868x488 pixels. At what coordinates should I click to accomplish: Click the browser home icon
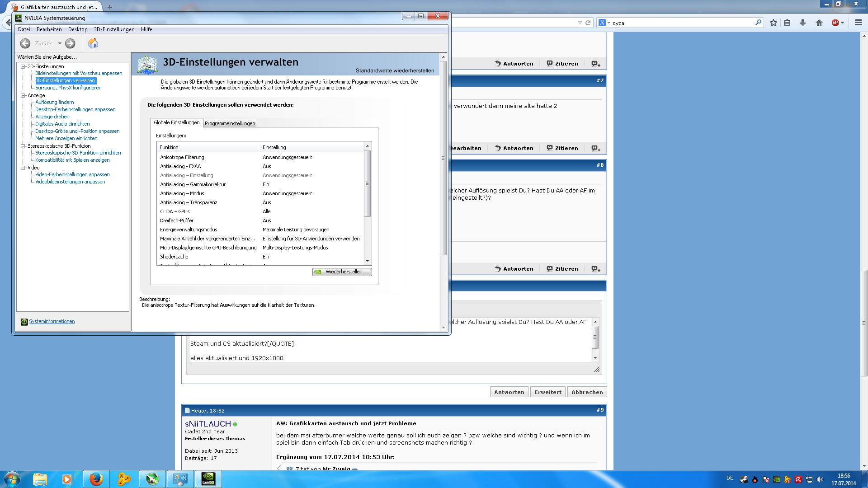tap(819, 23)
